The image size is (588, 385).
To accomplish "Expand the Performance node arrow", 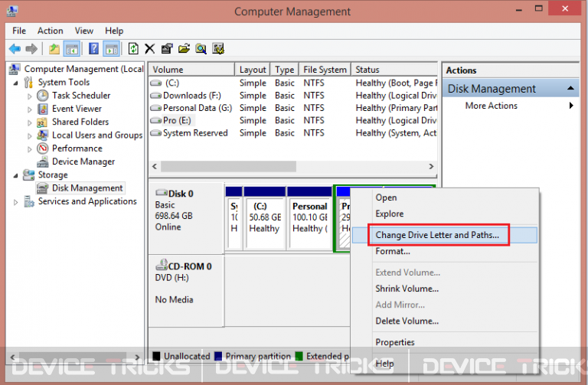I will [x=30, y=149].
